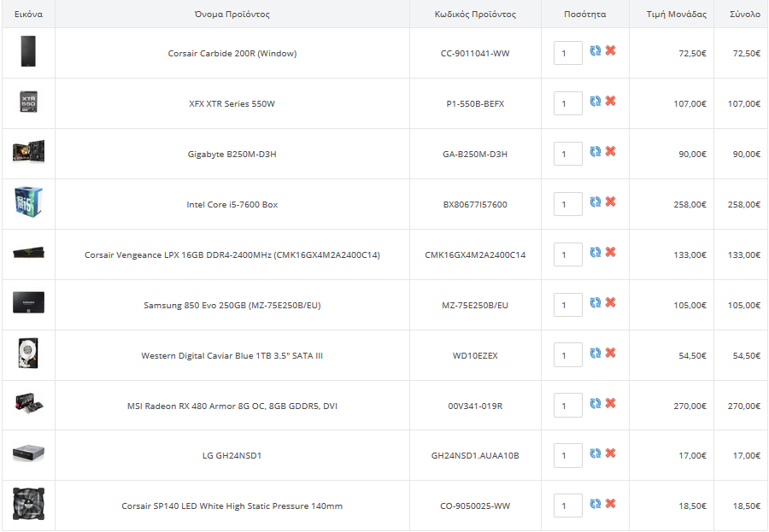The image size is (769, 532).
Task: Remove MSI Radeon RX 480 from cart
Action: [x=611, y=403]
